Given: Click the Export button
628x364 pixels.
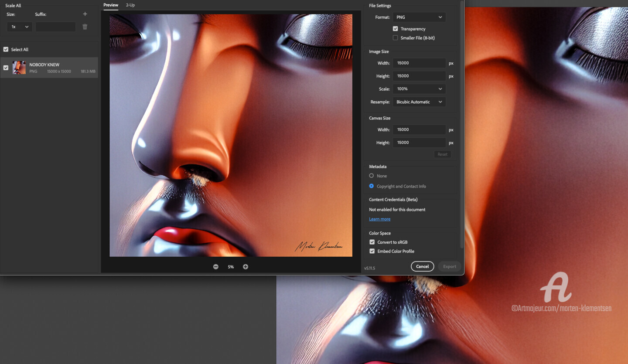Looking at the screenshot, I should 450,266.
